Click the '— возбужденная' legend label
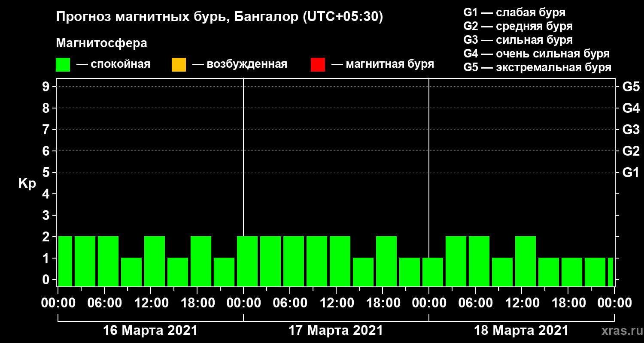The height and width of the screenshot is (343, 644). point(240,65)
